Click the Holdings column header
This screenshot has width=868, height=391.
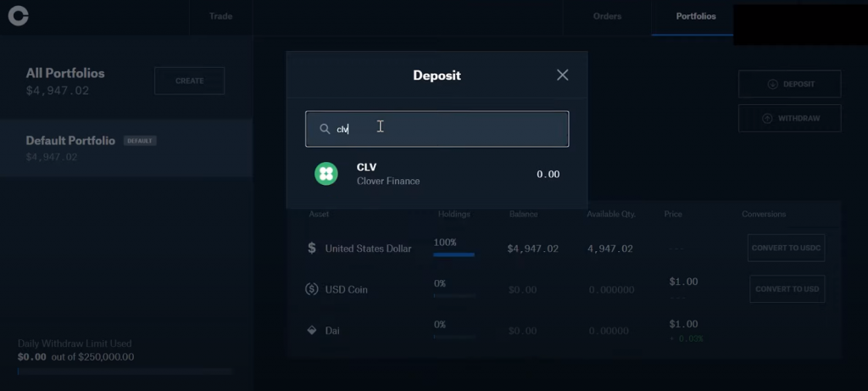(x=454, y=214)
